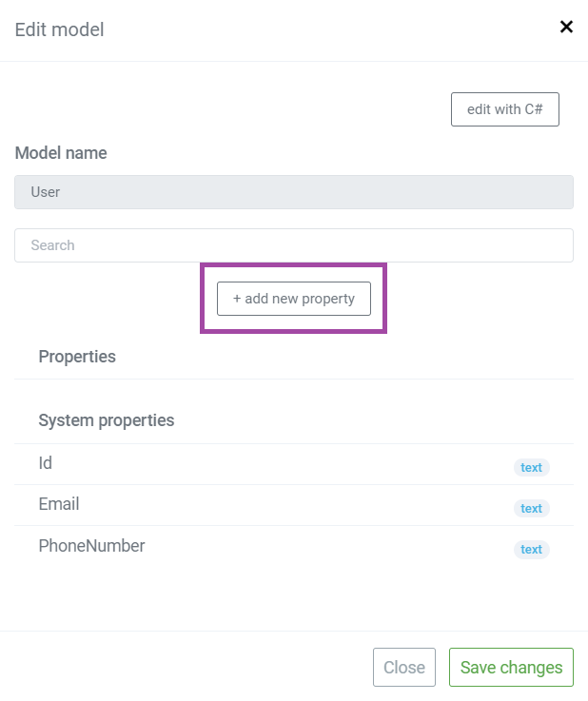Select the Id property name
Screen dimensions: 588x701
45,463
